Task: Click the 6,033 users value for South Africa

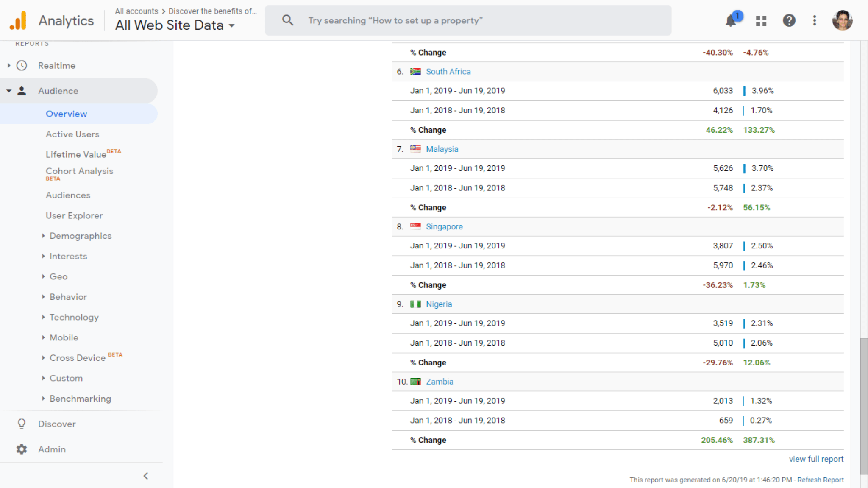Action: (723, 91)
